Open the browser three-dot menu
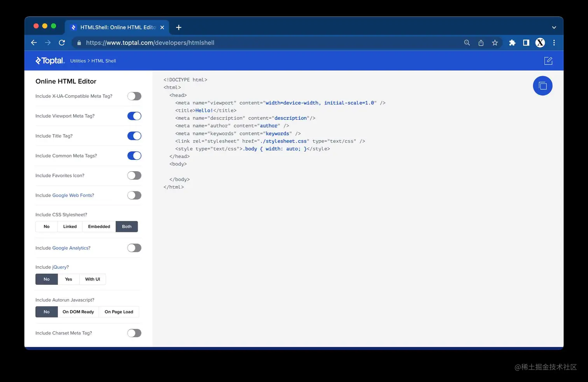Viewport: 588px width, 382px height. click(x=554, y=43)
